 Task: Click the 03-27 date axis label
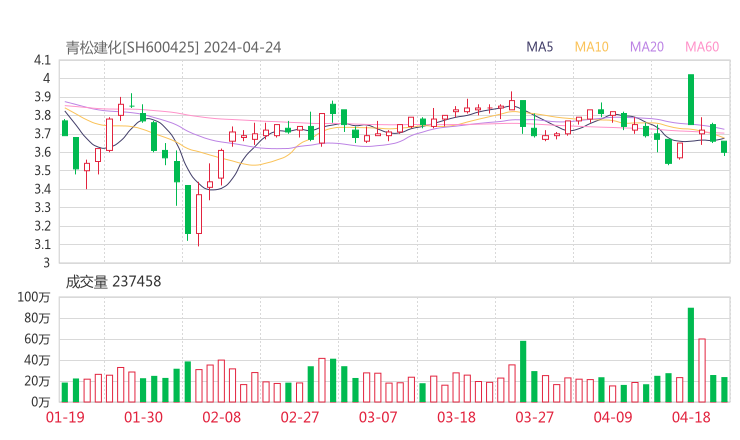point(534,417)
